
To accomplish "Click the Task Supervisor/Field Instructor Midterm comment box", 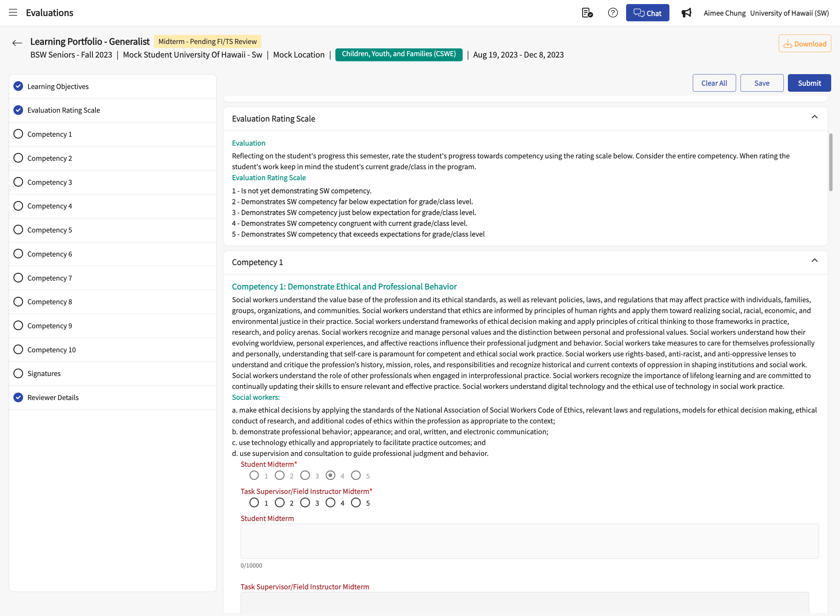I will pos(525,602).
